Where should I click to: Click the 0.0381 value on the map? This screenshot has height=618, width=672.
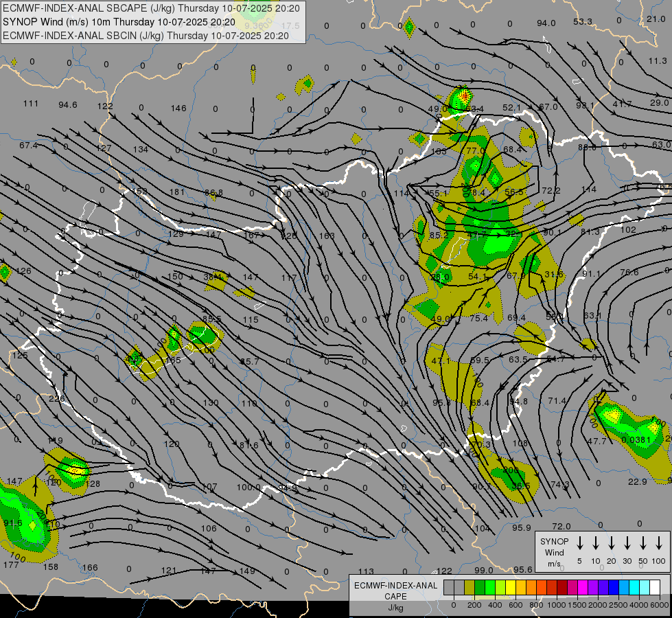[636, 440]
